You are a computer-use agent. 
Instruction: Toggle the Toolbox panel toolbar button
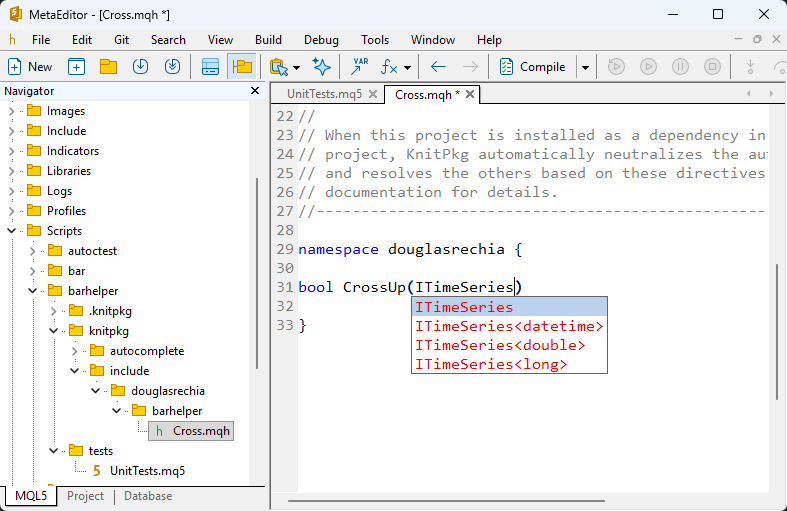click(210, 67)
